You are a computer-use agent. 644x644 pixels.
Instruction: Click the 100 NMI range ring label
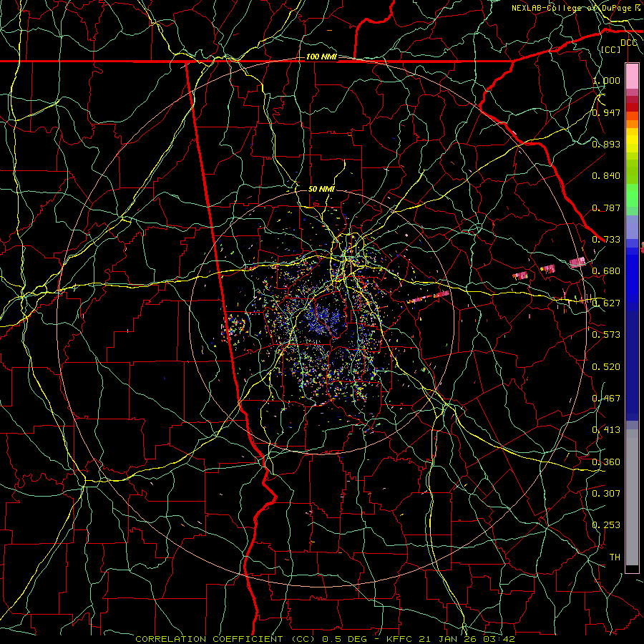[x=321, y=57]
